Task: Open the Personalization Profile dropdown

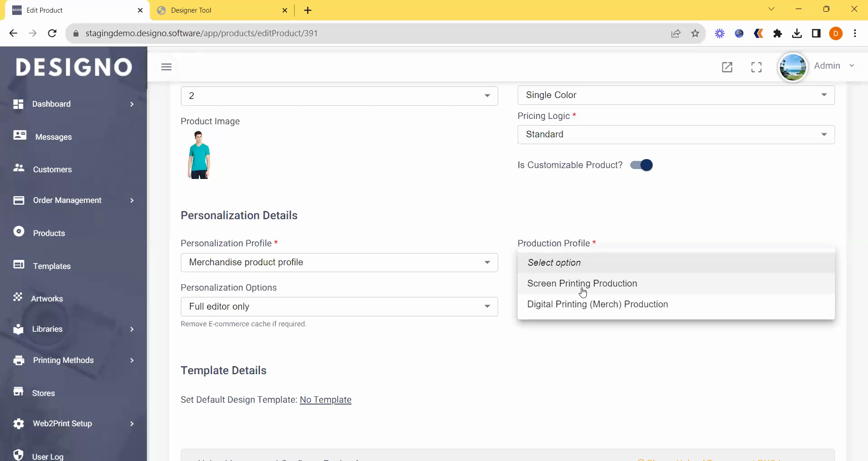Action: point(339,263)
